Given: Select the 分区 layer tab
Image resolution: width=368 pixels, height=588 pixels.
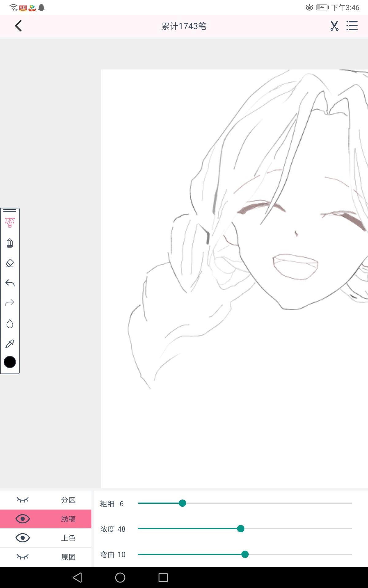Looking at the screenshot, I should [46, 500].
